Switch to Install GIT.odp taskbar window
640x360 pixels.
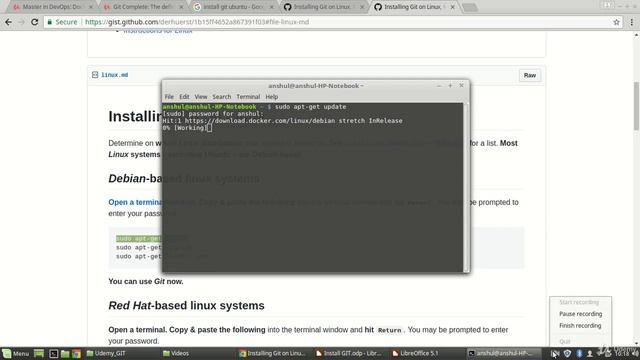(x=349, y=353)
